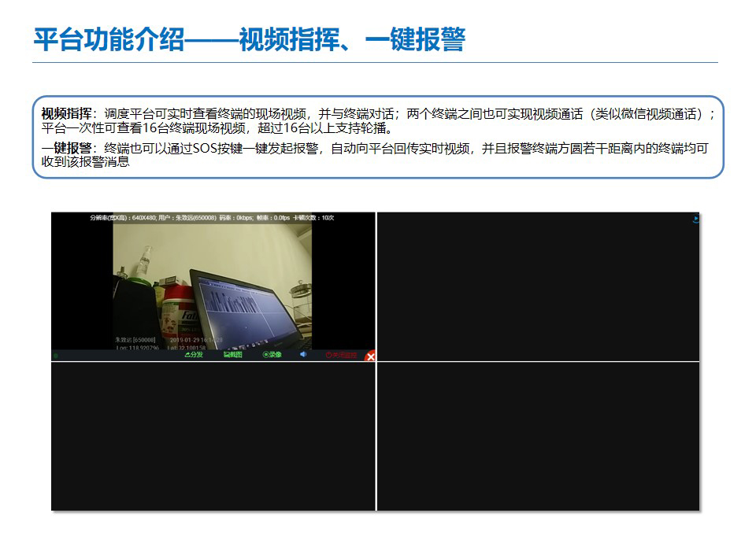Close the video pane with red X
Screen dimensions: 756x550
(x=370, y=356)
